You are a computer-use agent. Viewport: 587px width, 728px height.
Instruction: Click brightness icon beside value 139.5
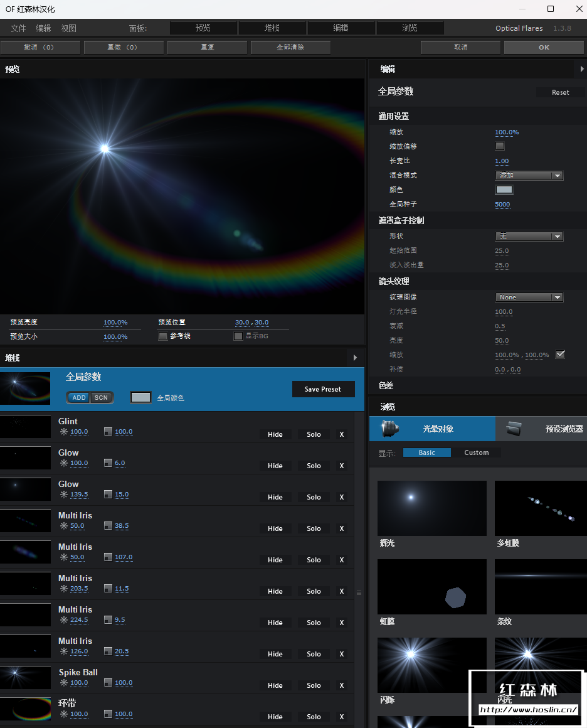[x=64, y=495]
